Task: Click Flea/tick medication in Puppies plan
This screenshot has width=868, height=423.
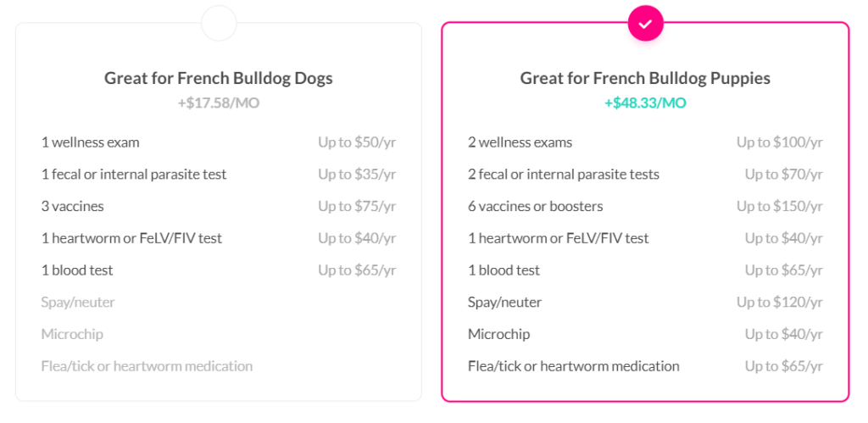Action: (x=573, y=366)
